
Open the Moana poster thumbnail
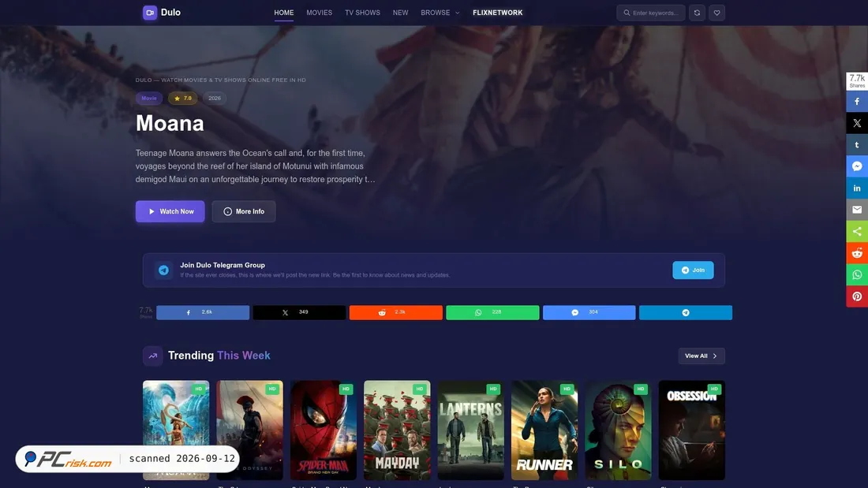point(176,430)
